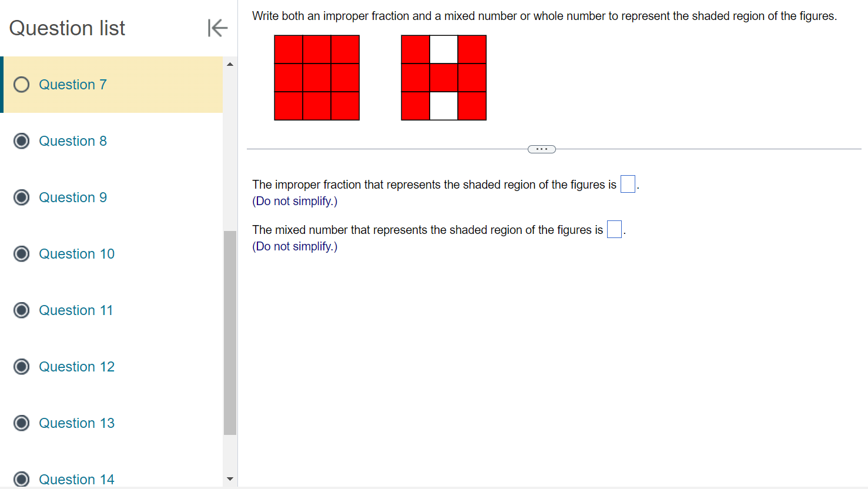The image size is (868, 489).
Task: Click the scrollbar down arrow
Action: pyautogui.click(x=230, y=478)
